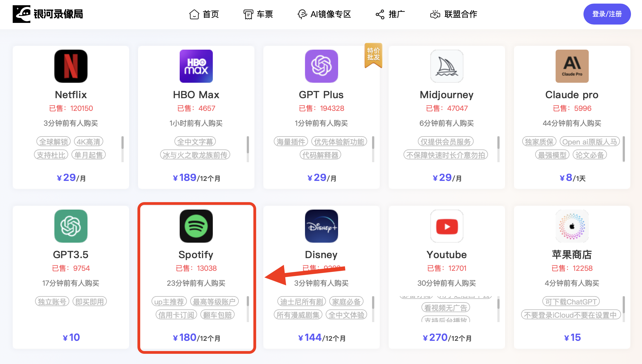Click the 论文必备 tag on Claude pro
The width and height of the screenshot is (642, 364).
590,155
